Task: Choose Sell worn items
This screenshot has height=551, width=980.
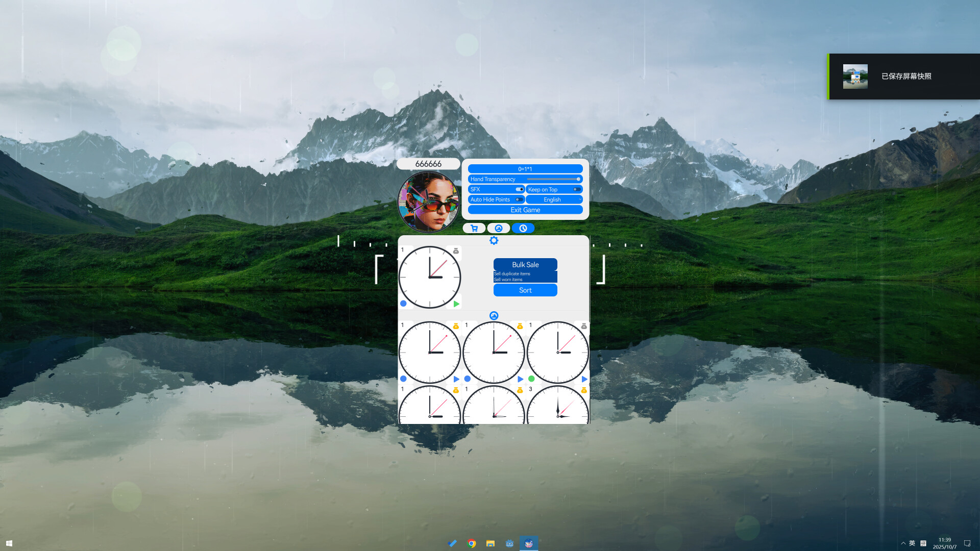Action: pos(509,279)
